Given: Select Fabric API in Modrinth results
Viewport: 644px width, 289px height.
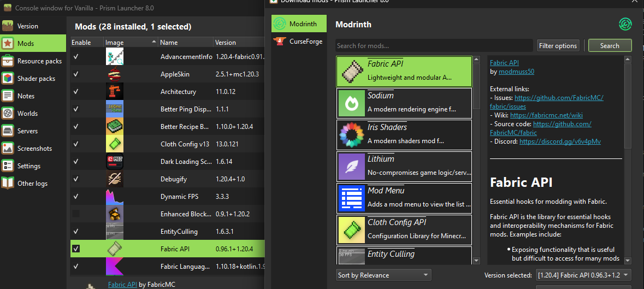Looking at the screenshot, I should [404, 71].
